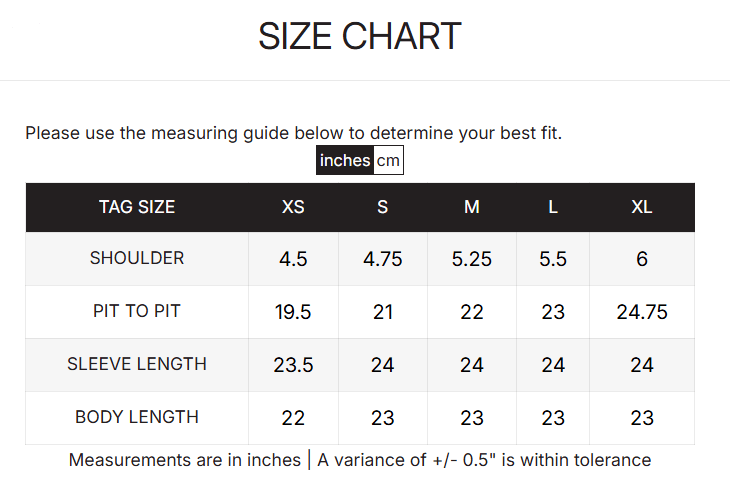This screenshot has height=500, width=730.
Task: Click the SHOULDER row label
Action: 137,258
